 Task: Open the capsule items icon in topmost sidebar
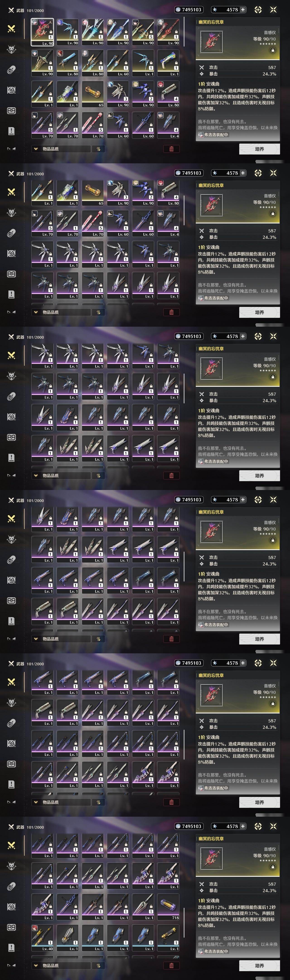(x=11, y=70)
